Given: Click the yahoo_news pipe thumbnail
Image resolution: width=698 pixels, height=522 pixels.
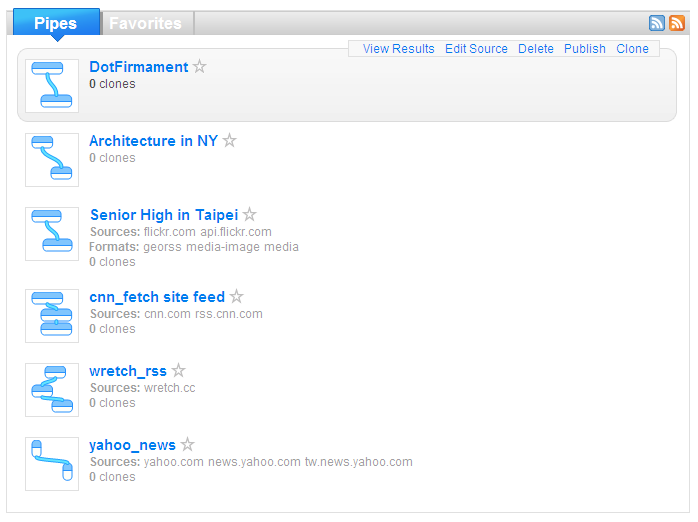Looking at the screenshot, I should 52,464.
